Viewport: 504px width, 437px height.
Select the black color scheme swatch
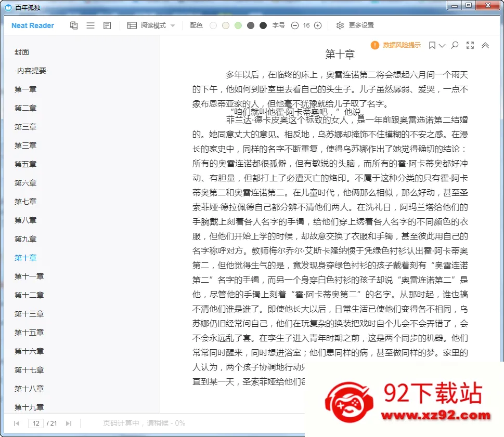click(263, 25)
